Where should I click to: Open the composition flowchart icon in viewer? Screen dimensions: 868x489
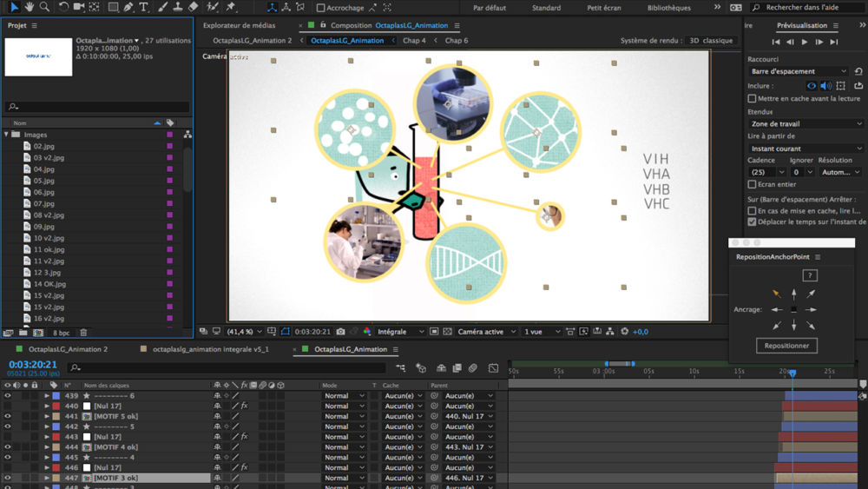click(610, 331)
